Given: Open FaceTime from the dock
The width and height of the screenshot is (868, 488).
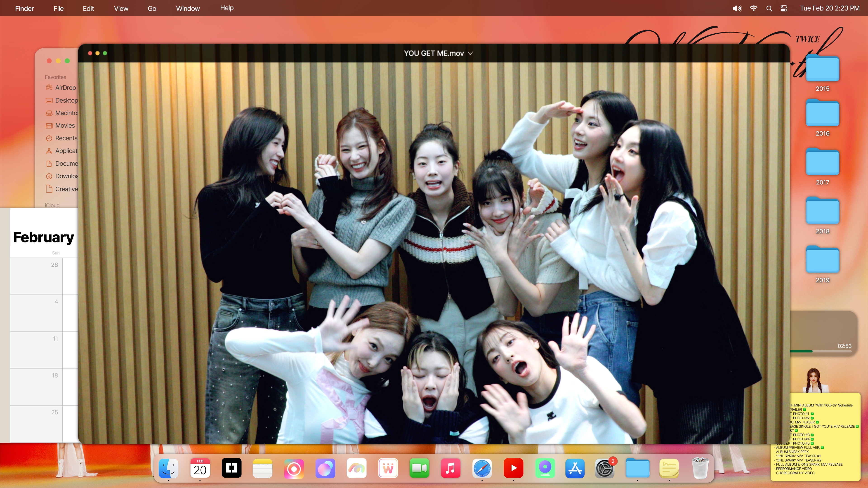Looking at the screenshot, I should coord(419,468).
